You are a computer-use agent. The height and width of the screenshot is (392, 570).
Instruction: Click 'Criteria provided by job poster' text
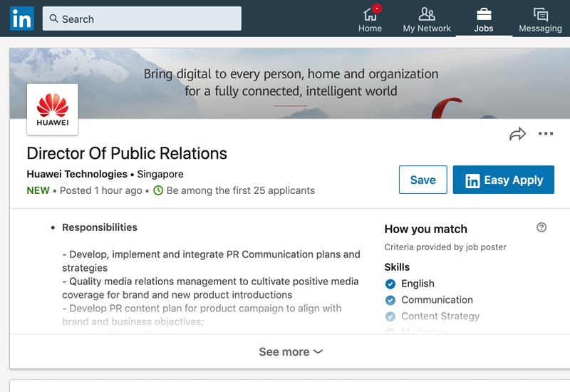pyautogui.click(x=445, y=247)
